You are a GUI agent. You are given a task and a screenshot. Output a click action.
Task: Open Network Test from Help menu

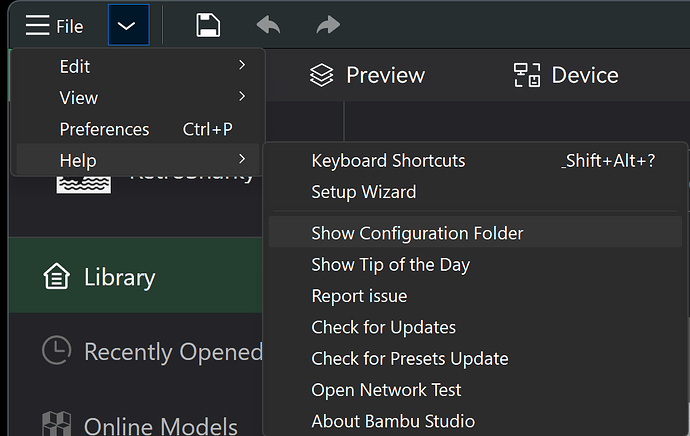(x=475, y=390)
